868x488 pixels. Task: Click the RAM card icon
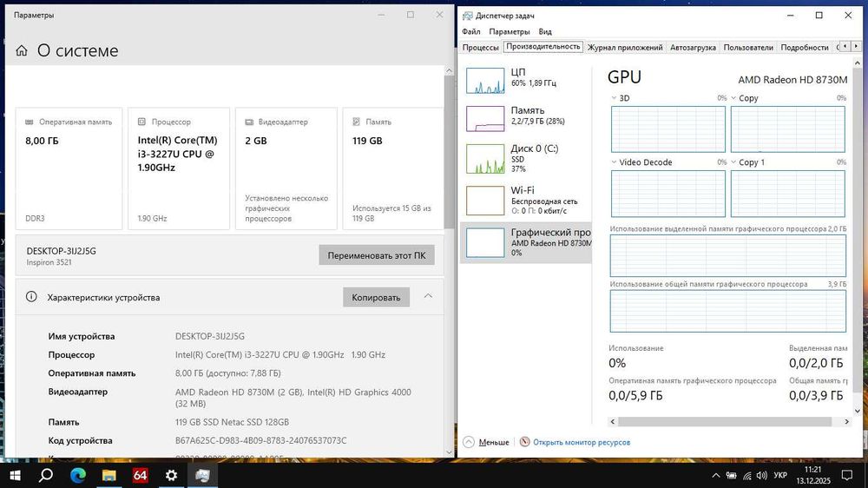[x=30, y=122]
